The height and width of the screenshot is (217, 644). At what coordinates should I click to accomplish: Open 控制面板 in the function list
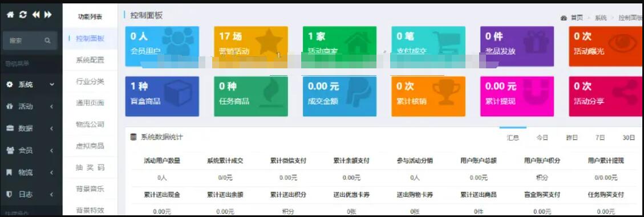[90, 39]
